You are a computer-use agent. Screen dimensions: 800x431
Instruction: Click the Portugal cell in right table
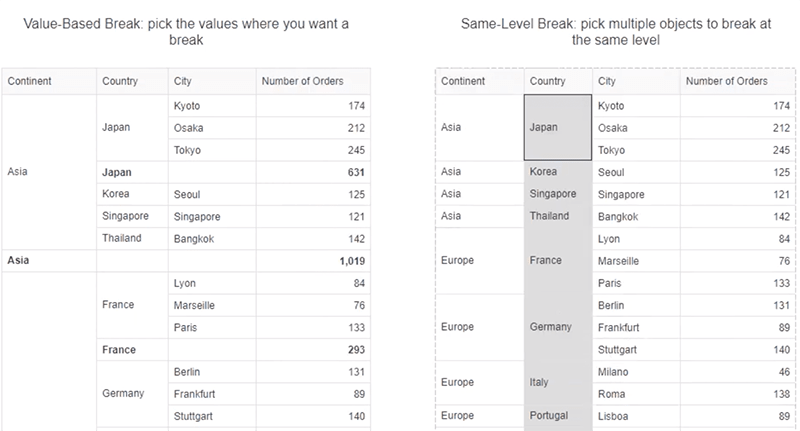(558, 416)
